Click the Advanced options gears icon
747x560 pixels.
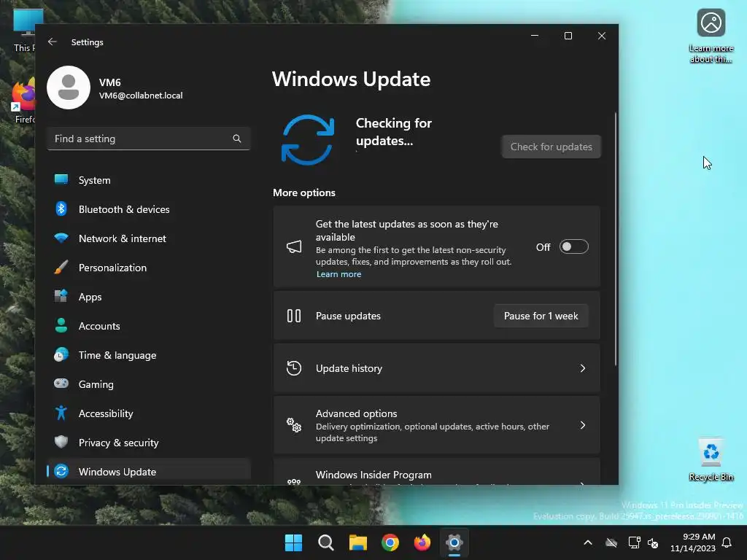(x=294, y=425)
